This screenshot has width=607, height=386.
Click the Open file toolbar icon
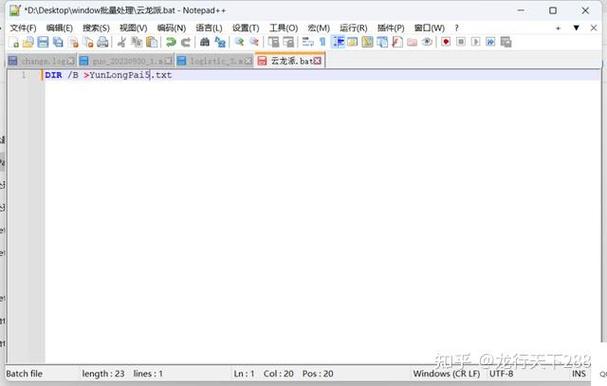[x=28, y=42]
